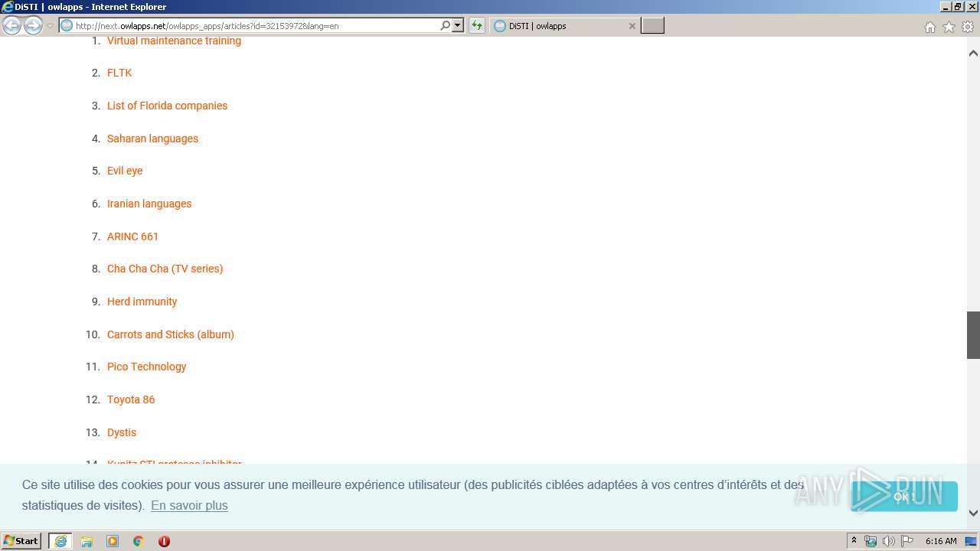Open the 'ARINC 661' link
Screen dimensions: 980x551
[132, 236]
